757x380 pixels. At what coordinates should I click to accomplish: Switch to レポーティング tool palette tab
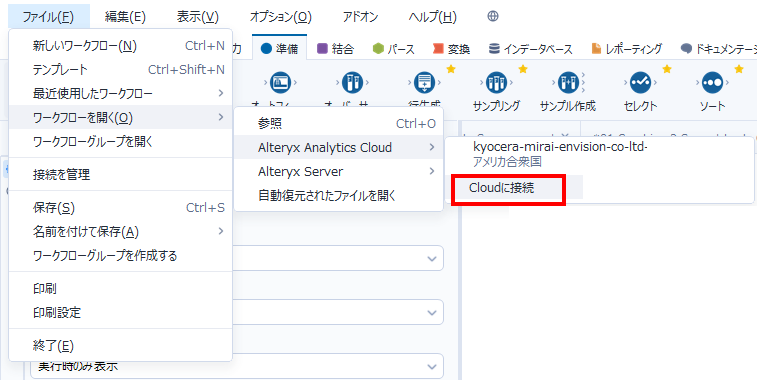(x=627, y=48)
